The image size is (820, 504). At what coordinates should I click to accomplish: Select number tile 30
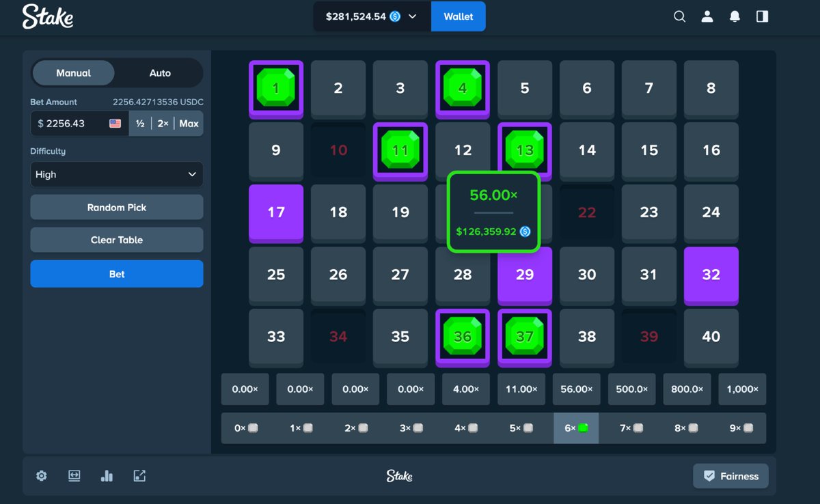[587, 275]
